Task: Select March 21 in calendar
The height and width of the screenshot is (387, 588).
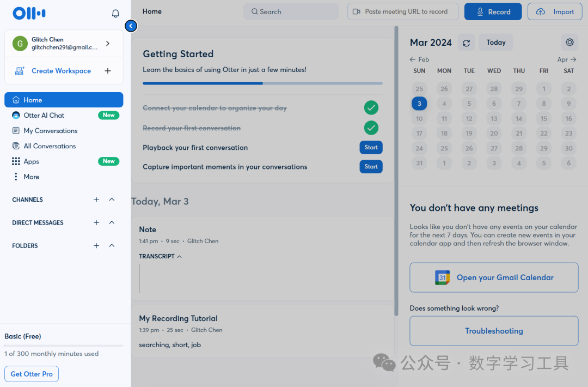Action: [519, 133]
